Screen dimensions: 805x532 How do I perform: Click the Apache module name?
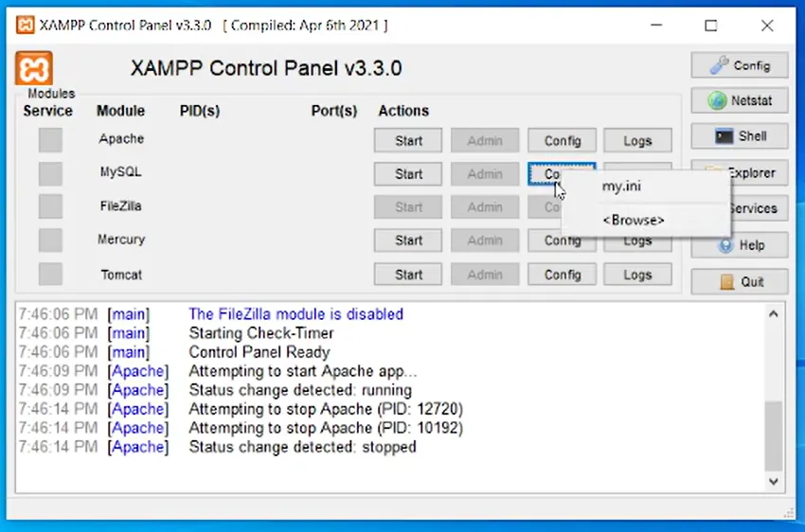coord(121,138)
